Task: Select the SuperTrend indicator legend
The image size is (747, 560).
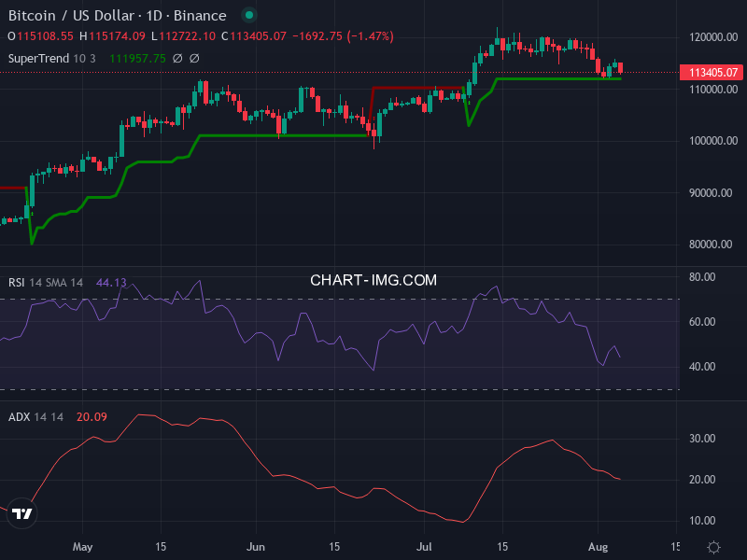Action: click(38, 59)
